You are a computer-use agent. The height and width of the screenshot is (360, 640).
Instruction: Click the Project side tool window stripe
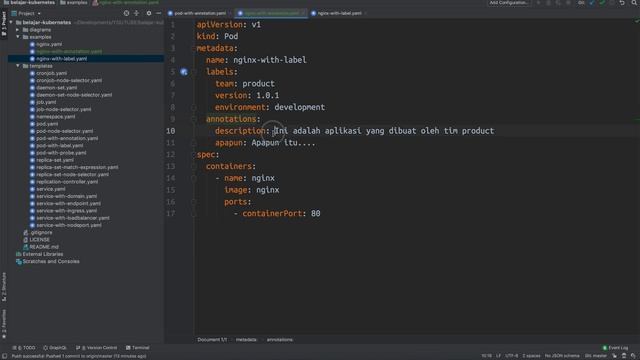[x=4, y=24]
